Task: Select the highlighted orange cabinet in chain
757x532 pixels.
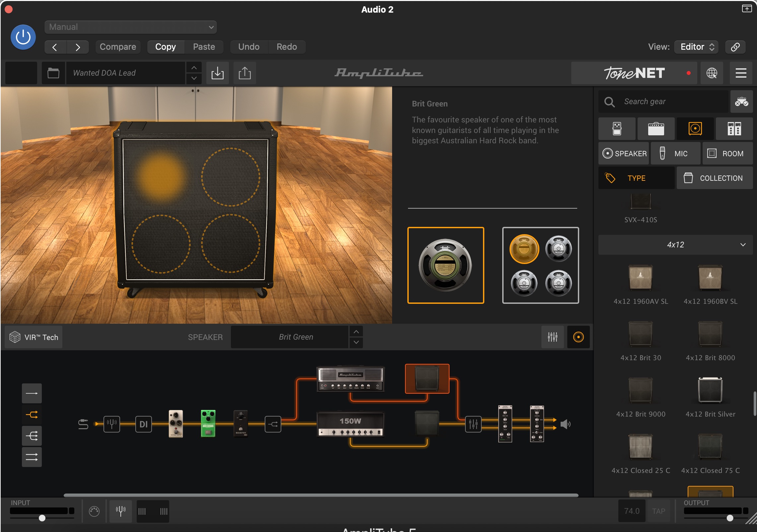Action: (427, 379)
